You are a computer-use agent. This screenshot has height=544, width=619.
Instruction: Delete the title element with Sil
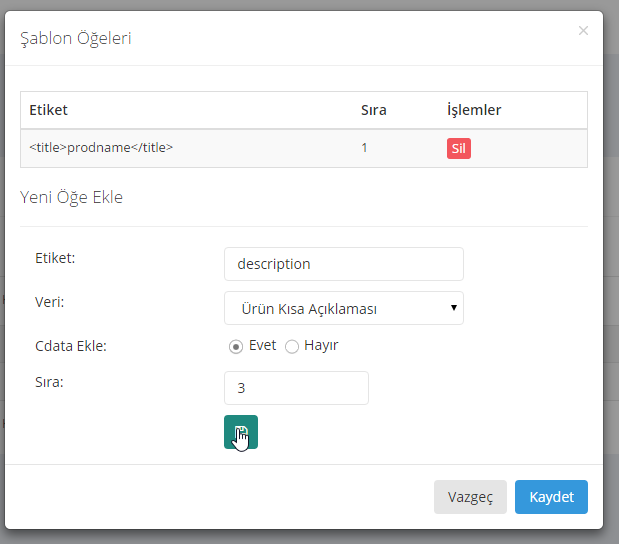(x=458, y=149)
